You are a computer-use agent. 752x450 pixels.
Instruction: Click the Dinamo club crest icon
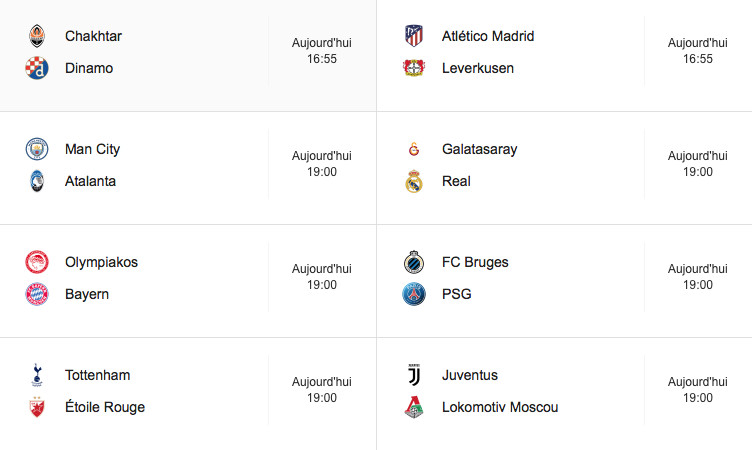[x=37, y=68]
